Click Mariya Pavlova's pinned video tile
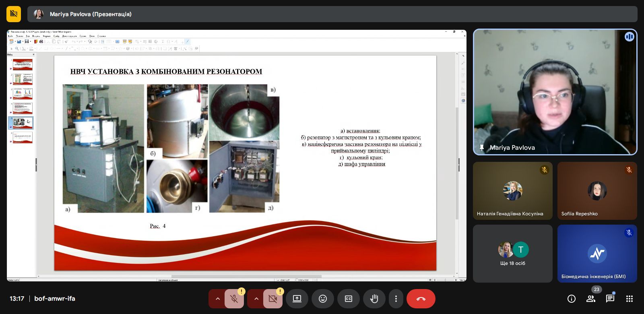 (x=555, y=92)
